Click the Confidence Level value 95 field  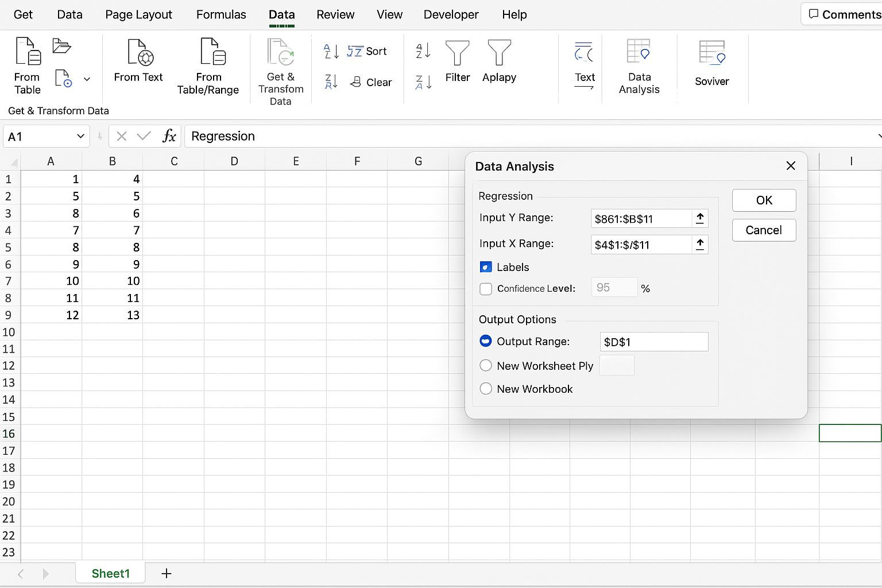[x=614, y=287]
